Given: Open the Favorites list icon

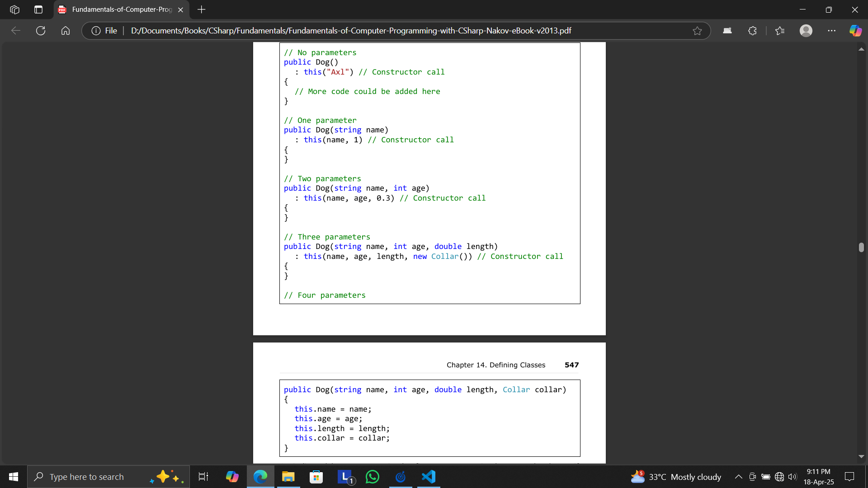Looking at the screenshot, I should pos(780,31).
